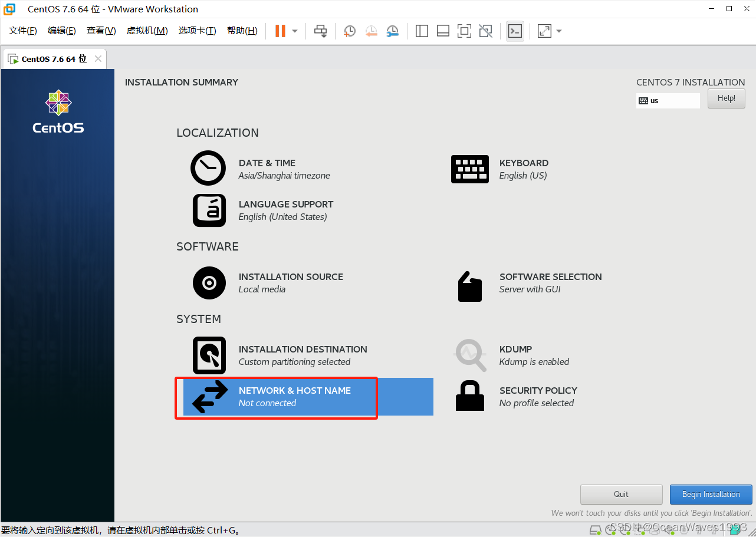756x537 pixels.
Task: Click the Kdump magnifier icon
Action: [471, 355]
